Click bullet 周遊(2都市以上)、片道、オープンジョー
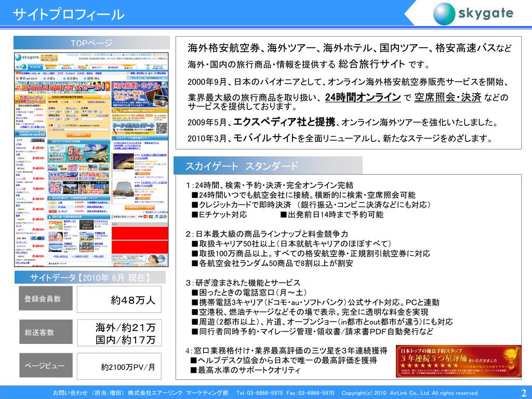 (322, 322)
